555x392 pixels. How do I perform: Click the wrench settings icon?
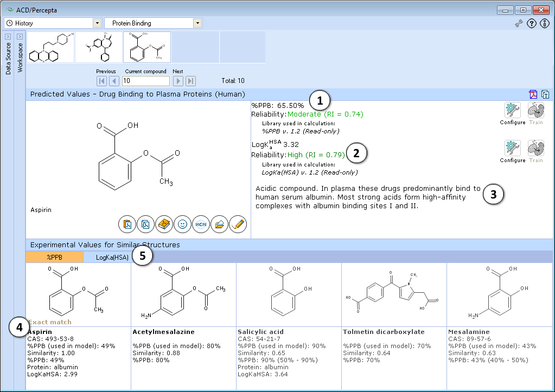[x=519, y=24]
